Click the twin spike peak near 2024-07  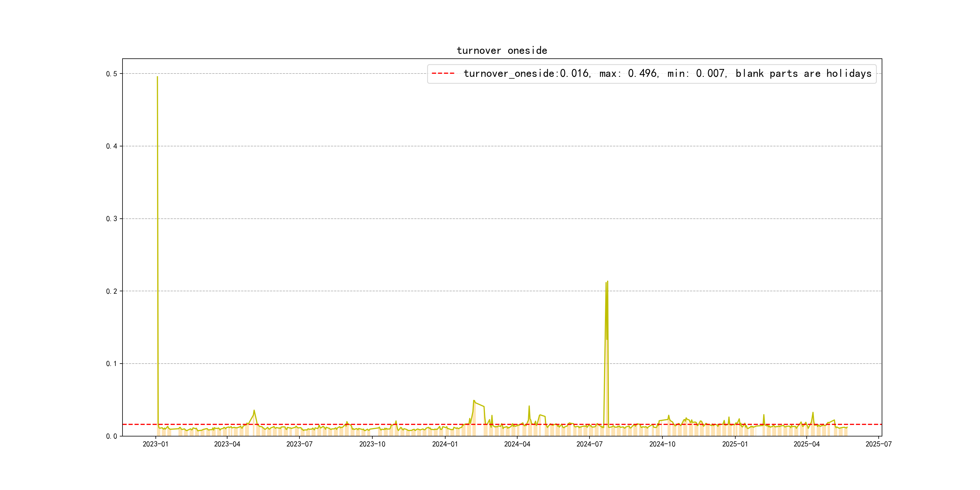(607, 282)
